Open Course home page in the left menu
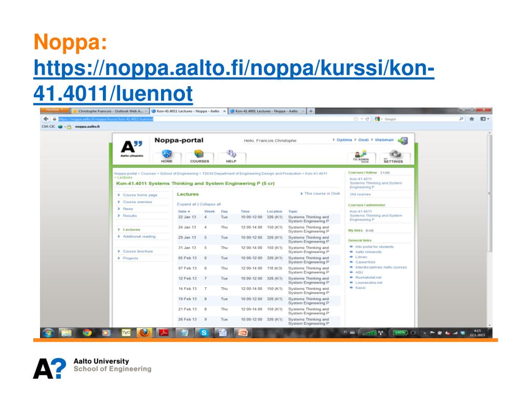532x399 pixels. click(140, 195)
